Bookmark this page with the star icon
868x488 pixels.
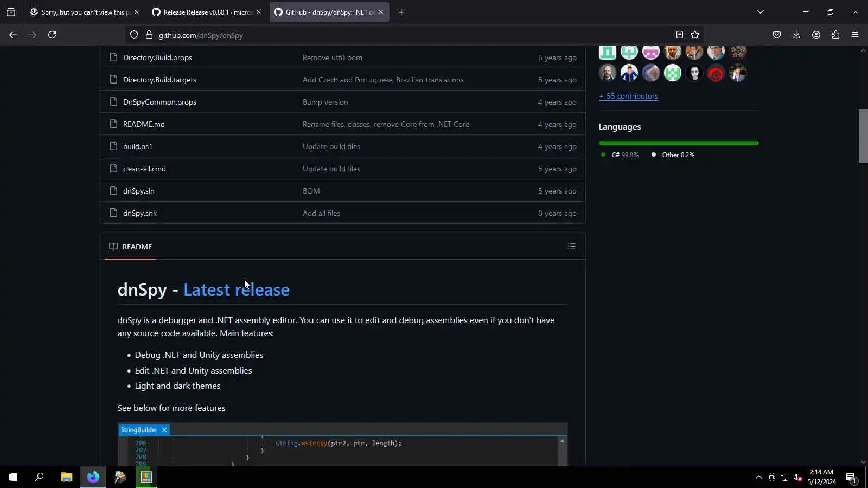pos(695,35)
